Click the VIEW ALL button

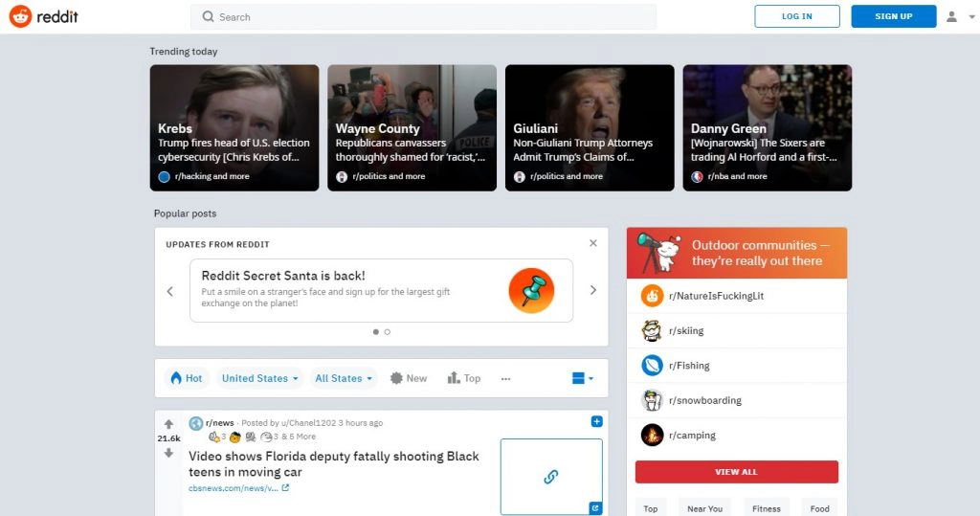click(737, 472)
